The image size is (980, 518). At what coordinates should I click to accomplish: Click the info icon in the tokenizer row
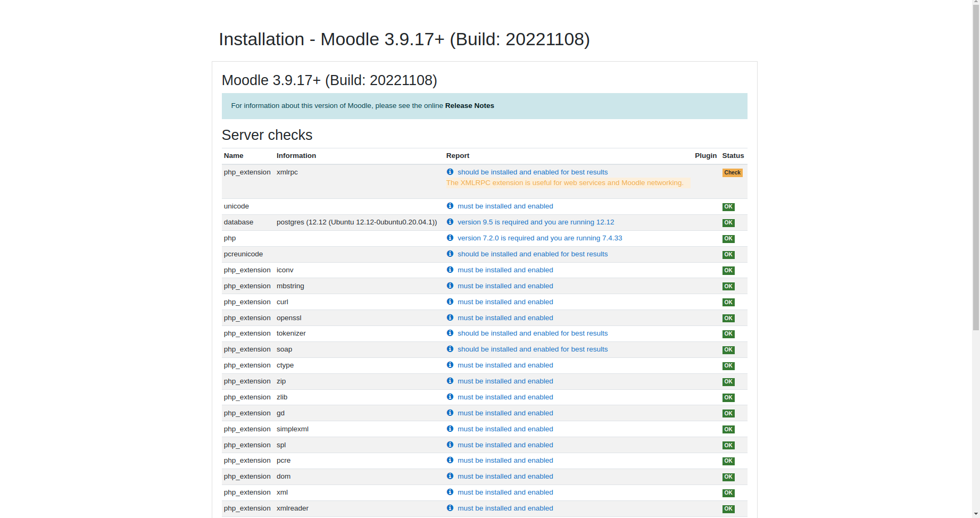(450, 333)
